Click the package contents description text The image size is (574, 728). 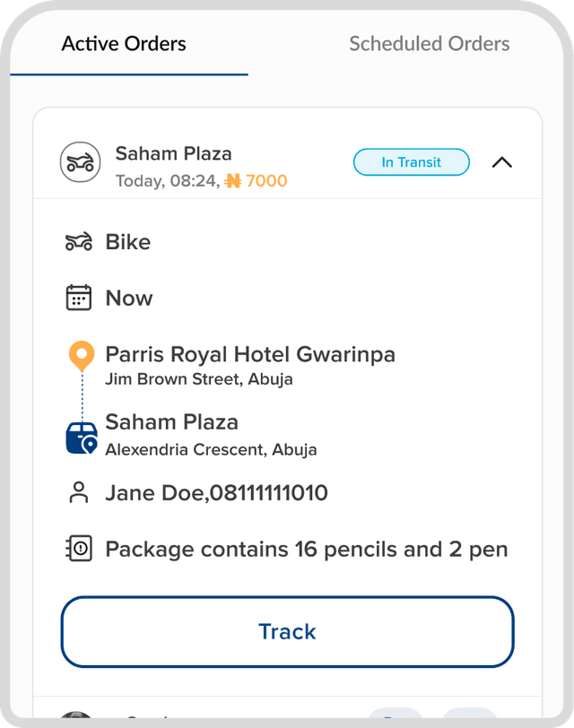pyautogui.click(x=308, y=549)
